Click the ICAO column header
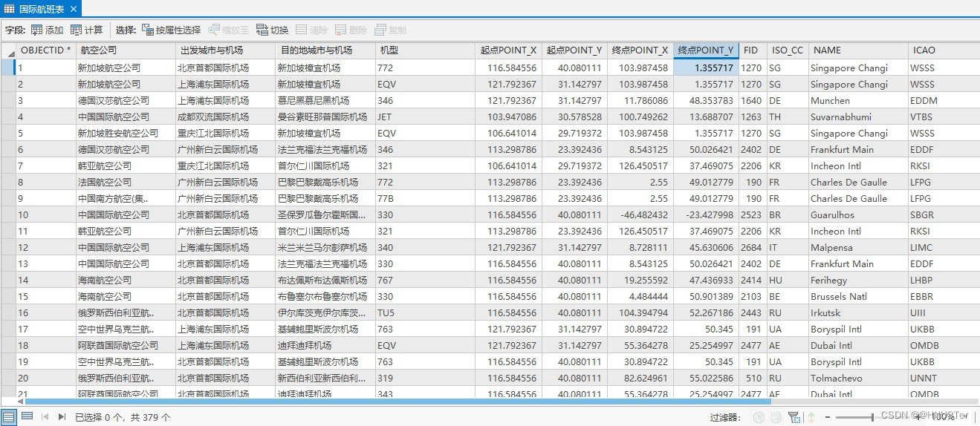980x426 pixels. pyautogui.click(x=944, y=50)
